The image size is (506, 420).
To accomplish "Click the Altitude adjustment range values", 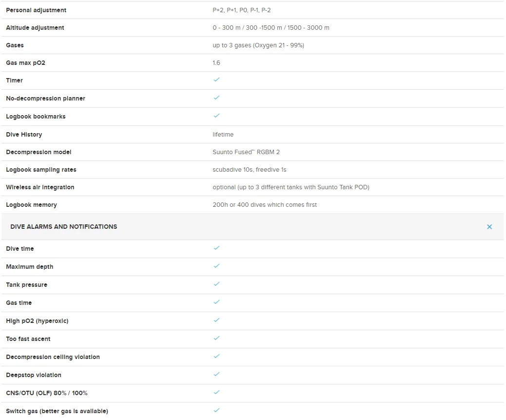I will pos(271,28).
